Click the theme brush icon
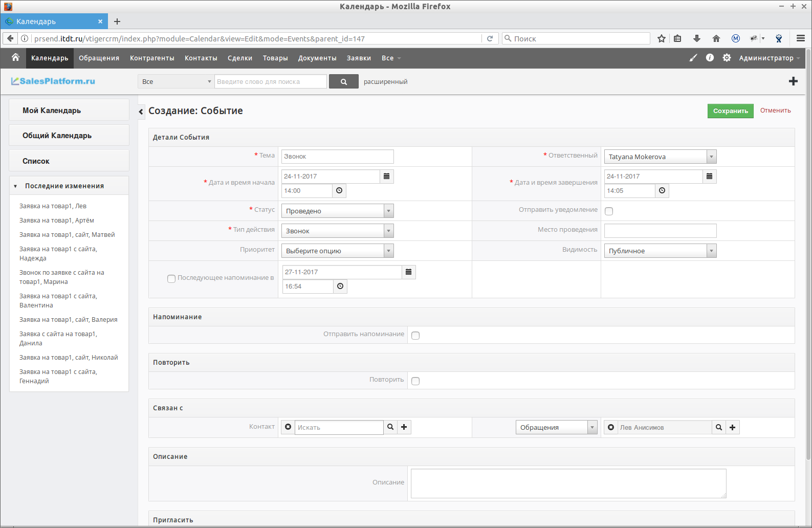Viewport: 812px width, 528px height. 693,58
